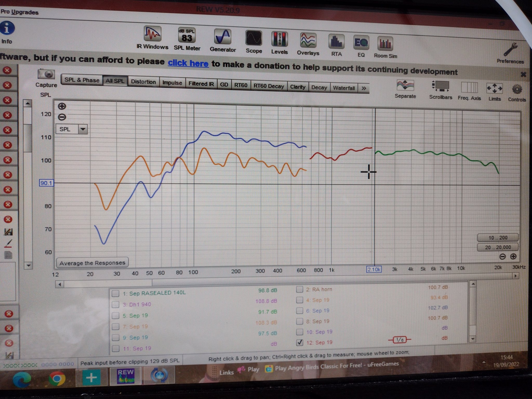Open the SPL axis dropdown
This screenshot has height=399, width=532.
point(83,129)
